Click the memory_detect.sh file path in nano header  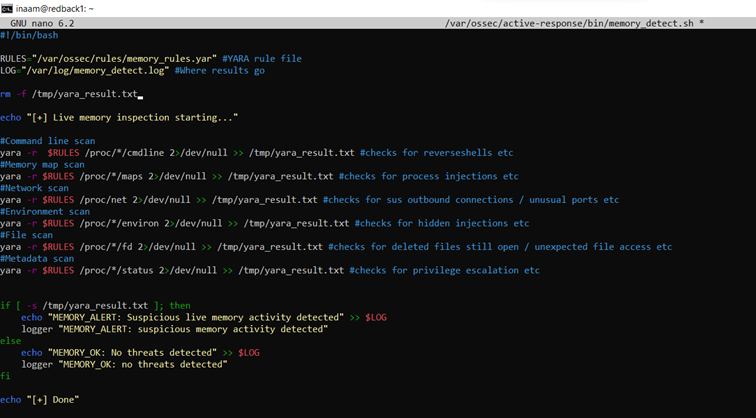pyautogui.click(x=569, y=23)
